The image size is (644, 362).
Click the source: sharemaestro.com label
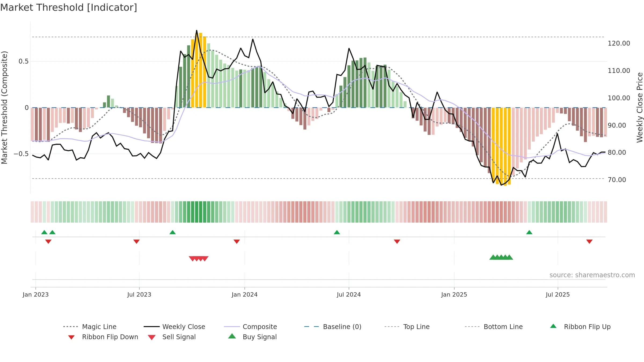pos(592,275)
